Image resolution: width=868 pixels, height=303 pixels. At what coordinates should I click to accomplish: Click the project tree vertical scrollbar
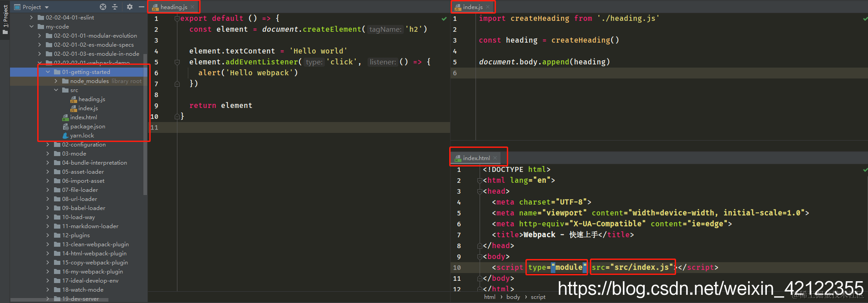145,125
